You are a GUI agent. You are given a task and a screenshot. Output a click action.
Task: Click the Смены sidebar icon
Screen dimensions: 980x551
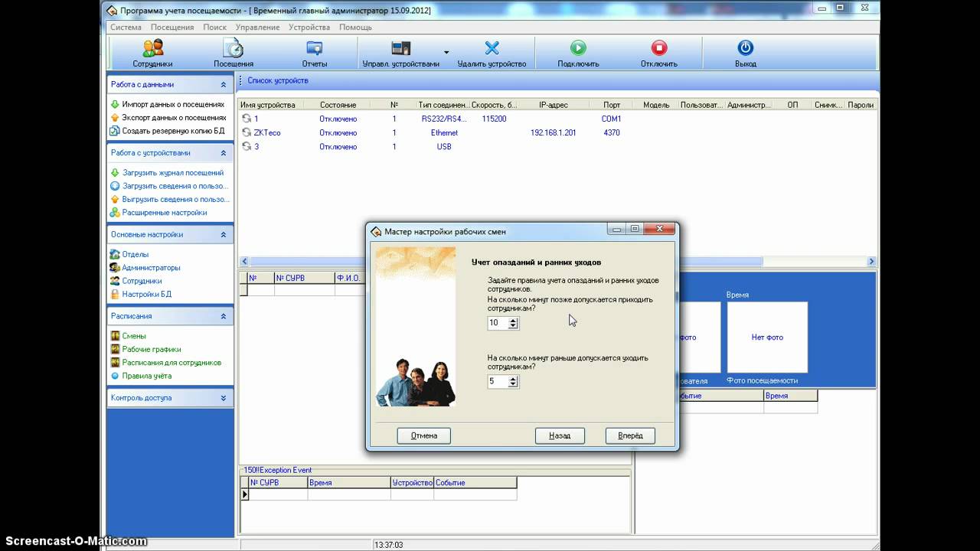[115, 336]
